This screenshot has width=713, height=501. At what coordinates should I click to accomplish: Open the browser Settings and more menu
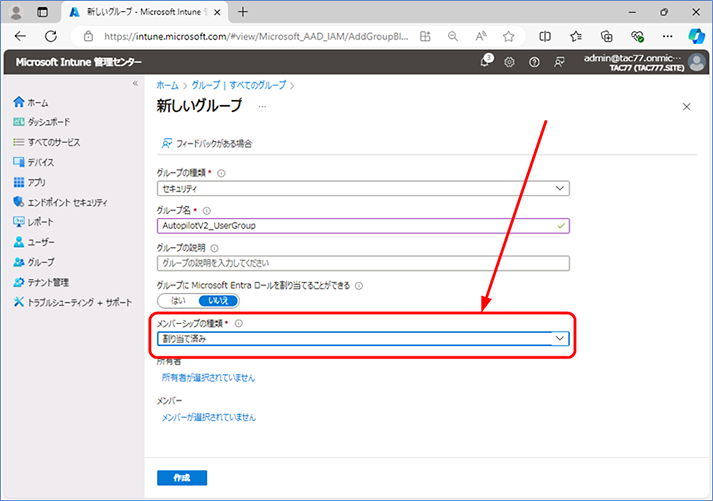coord(667,36)
